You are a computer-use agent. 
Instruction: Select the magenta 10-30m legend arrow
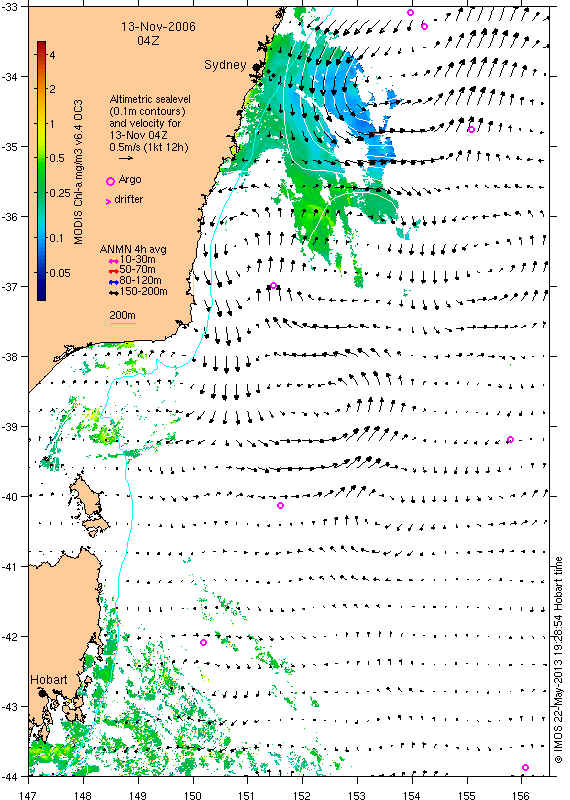click(114, 261)
